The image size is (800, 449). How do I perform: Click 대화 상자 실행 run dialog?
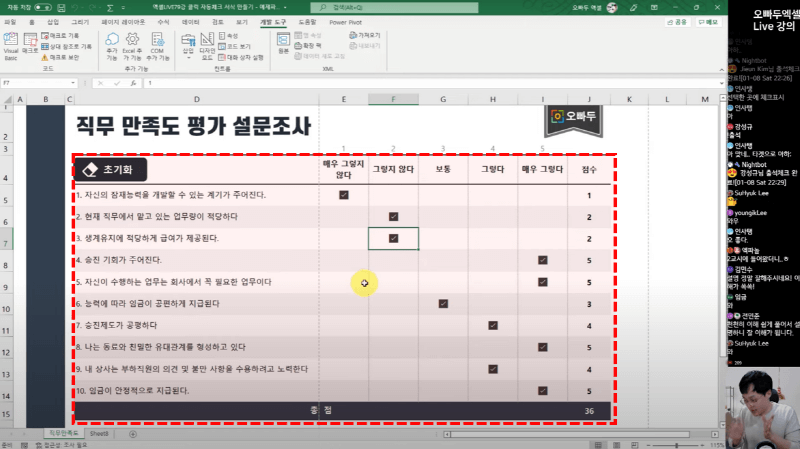tap(241, 57)
